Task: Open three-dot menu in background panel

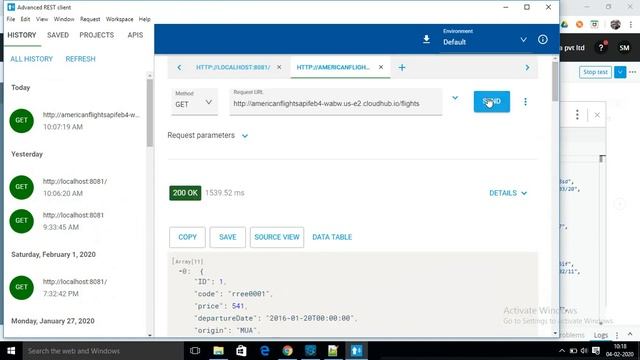Action: coord(577,115)
